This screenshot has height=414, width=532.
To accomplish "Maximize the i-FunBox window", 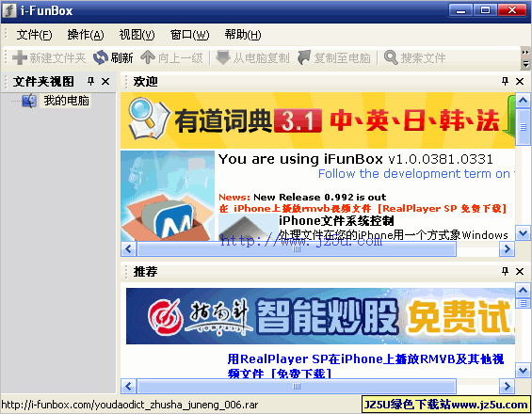I will (485, 10).
